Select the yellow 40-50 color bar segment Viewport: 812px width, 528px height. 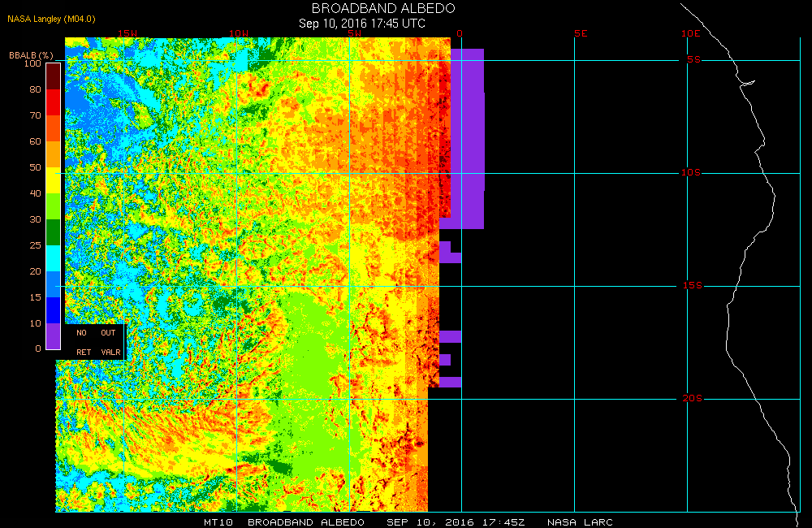pyautogui.click(x=54, y=180)
